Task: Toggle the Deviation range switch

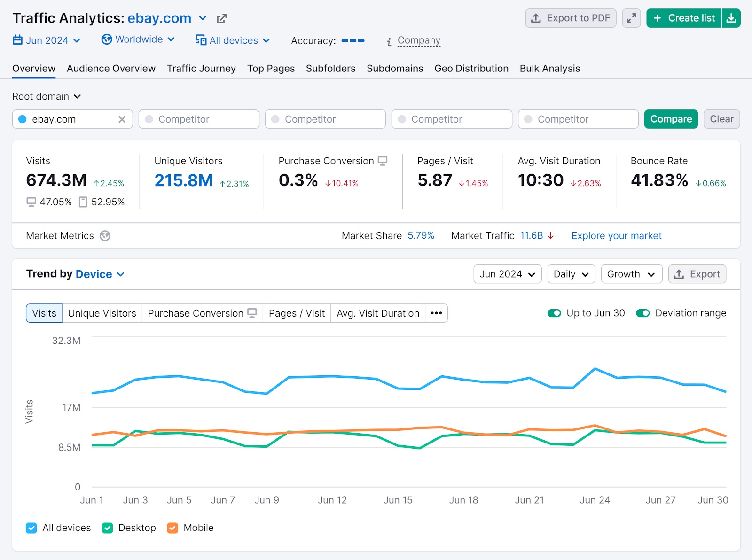Action: click(x=643, y=313)
